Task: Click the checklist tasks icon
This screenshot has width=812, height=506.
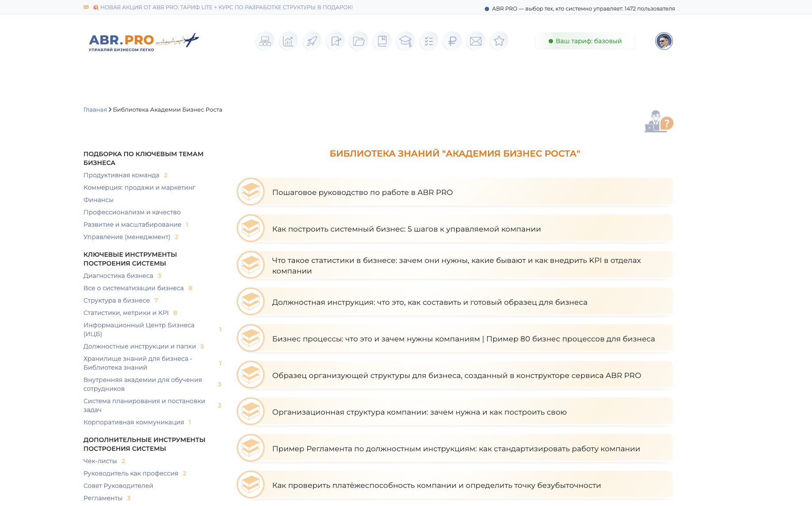Action: click(x=429, y=41)
